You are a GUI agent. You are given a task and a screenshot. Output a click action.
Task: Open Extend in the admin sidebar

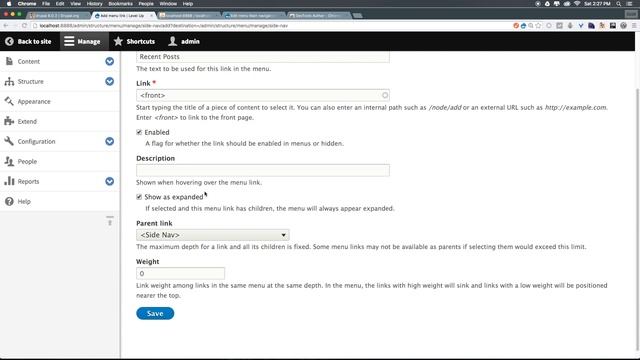click(27, 121)
